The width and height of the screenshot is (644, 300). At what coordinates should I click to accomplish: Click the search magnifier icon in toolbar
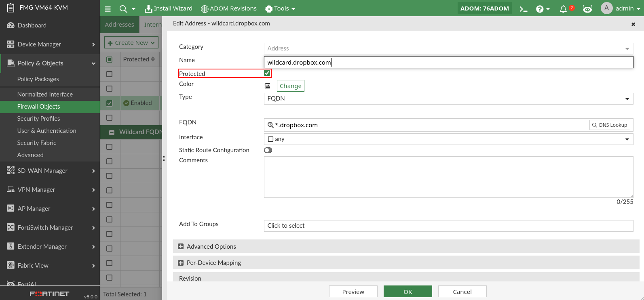123,8
